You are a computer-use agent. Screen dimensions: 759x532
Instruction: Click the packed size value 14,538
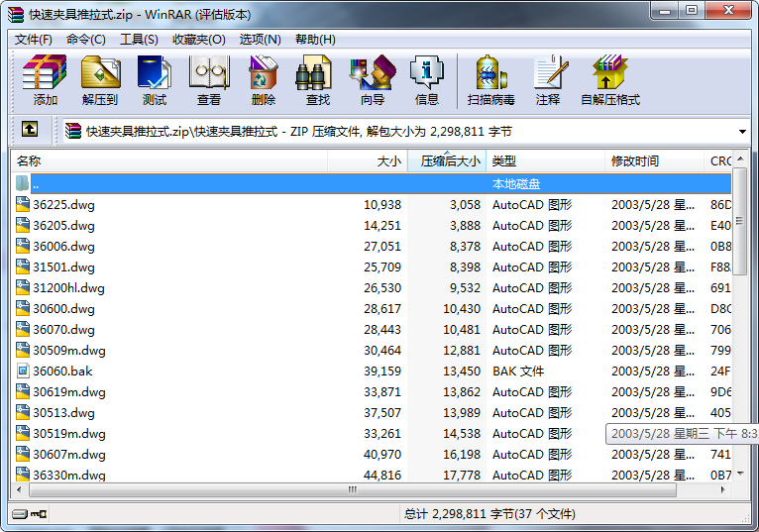(462, 434)
